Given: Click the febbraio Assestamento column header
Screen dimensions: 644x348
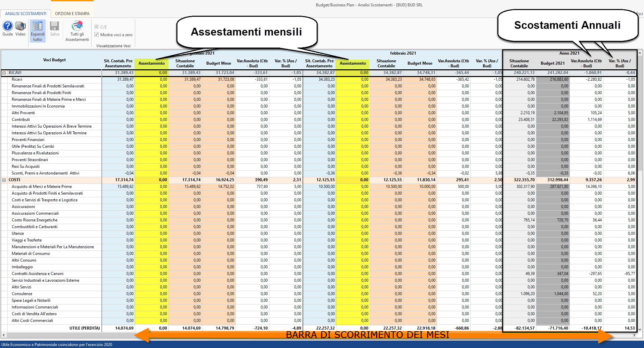Looking at the screenshot, I should [x=353, y=63].
